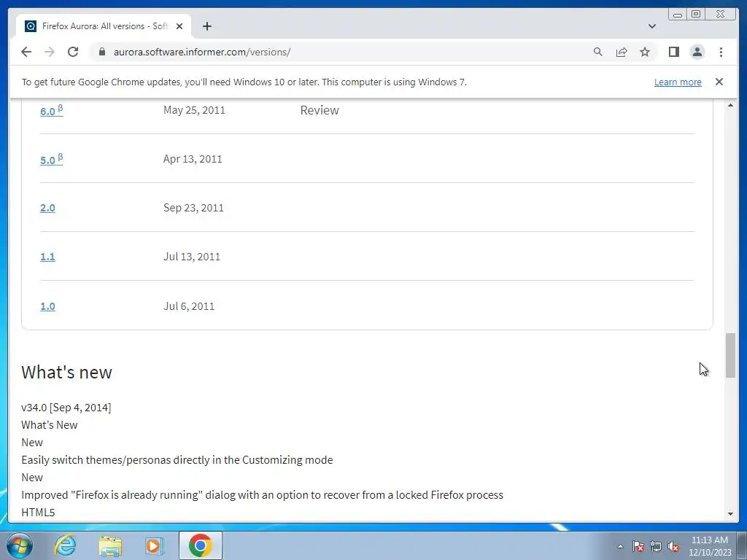Click the Jul 6, 2011 date

189,306
